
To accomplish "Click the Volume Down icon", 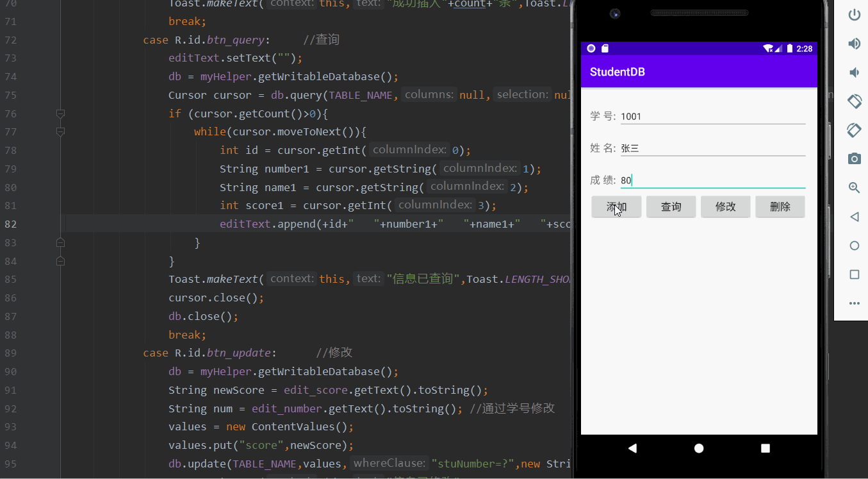I will pos(854,72).
